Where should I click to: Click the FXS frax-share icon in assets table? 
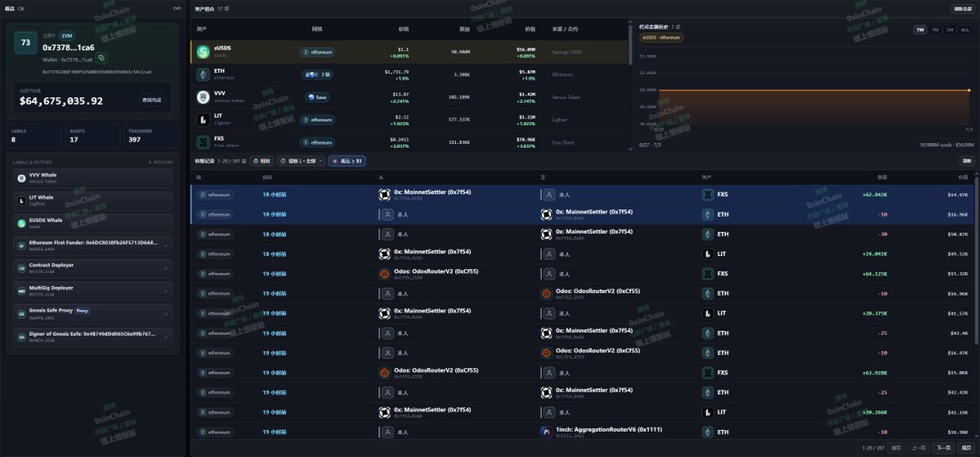click(204, 142)
